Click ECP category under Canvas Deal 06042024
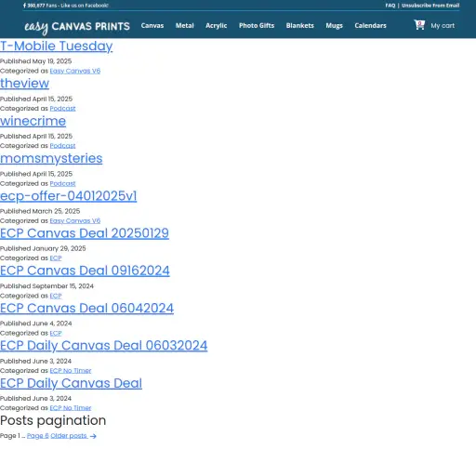 click(56, 333)
